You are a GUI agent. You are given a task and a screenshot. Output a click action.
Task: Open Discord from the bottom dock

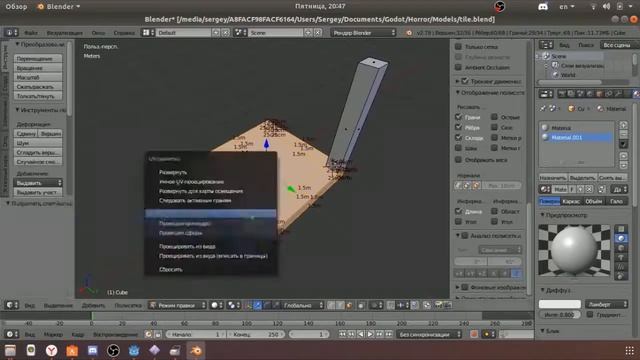[x=93, y=350]
